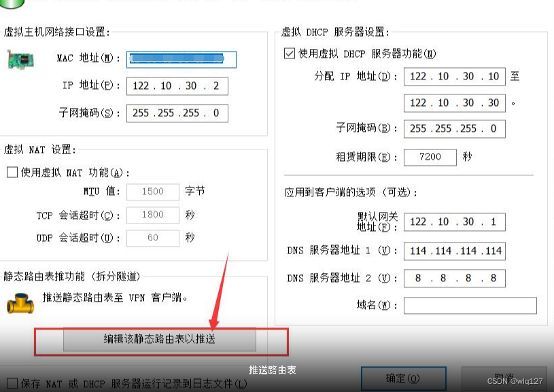Click the 应用到客户端的选项 (可选) label

[351, 192]
